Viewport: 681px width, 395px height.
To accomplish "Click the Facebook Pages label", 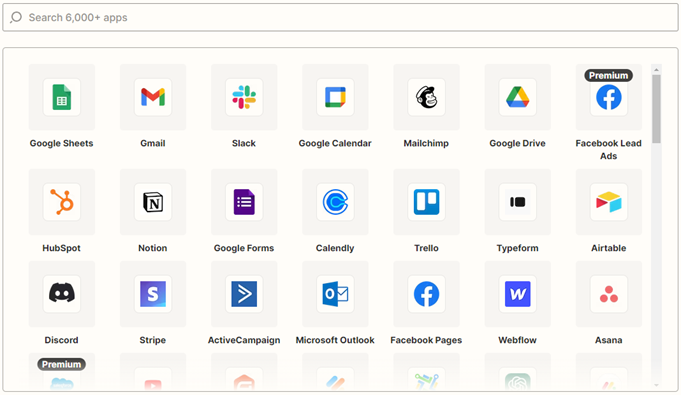I will [x=426, y=340].
